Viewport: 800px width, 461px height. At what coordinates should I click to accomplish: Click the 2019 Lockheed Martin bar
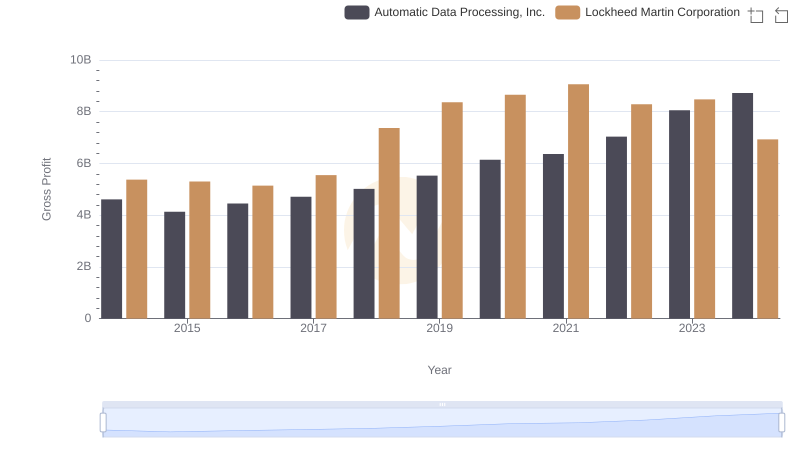pyautogui.click(x=452, y=211)
